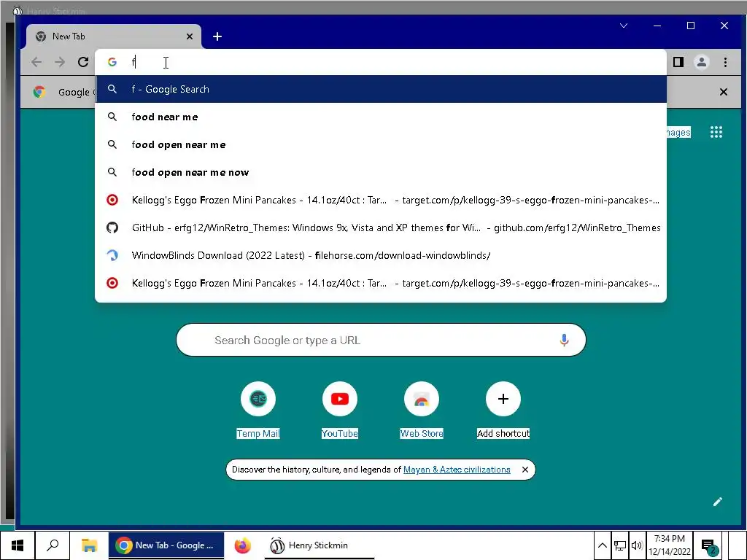Open the Mayan & Aztec civilizations link
The height and width of the screenshot is (560, 747).
coord(457,470)
